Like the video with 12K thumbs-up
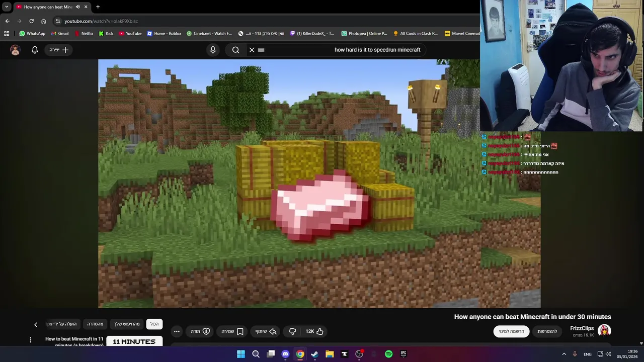The height and width of the screenshot is (362, 644). click(x=314, y=331)
